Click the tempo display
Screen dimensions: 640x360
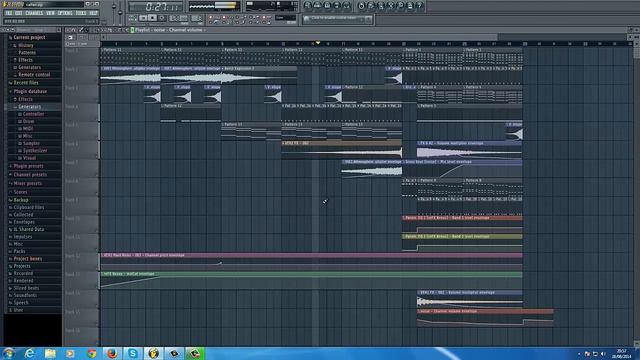pos(178,18)
